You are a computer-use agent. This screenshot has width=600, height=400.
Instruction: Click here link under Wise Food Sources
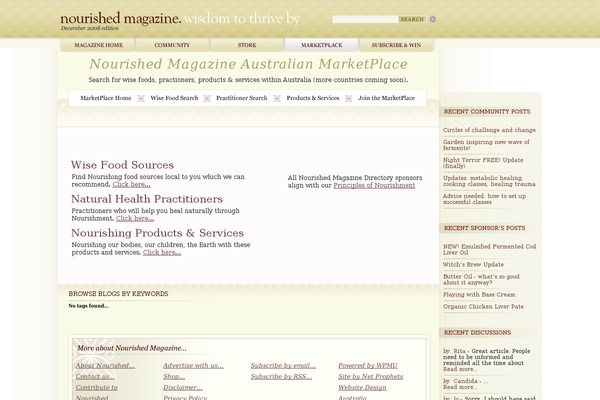131,184
